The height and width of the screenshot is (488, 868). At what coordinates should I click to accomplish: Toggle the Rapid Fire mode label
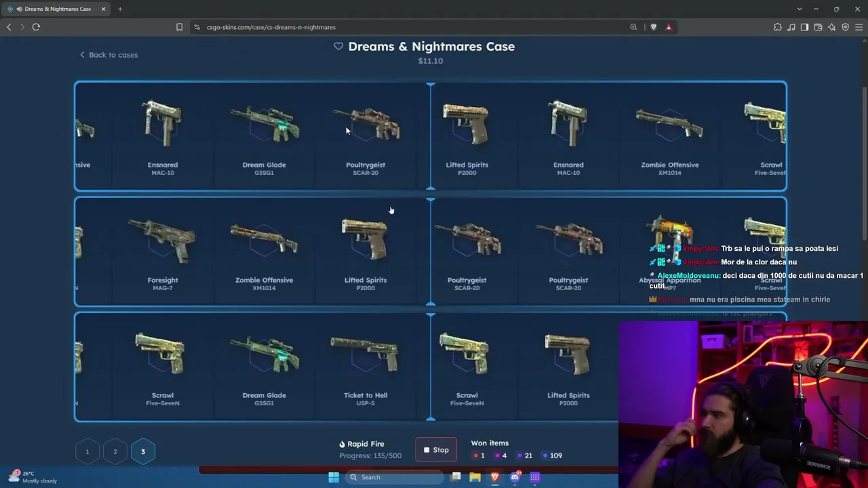coord(361,444)
